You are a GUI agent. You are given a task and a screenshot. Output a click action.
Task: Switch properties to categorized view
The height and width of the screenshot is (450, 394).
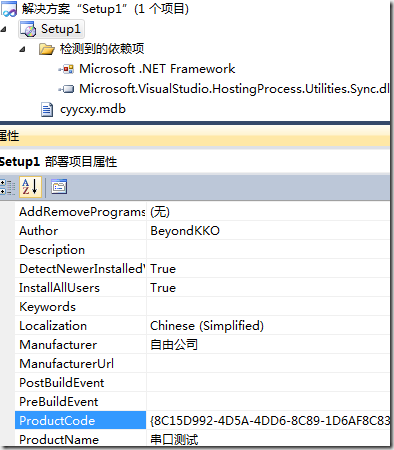point(7,187)
